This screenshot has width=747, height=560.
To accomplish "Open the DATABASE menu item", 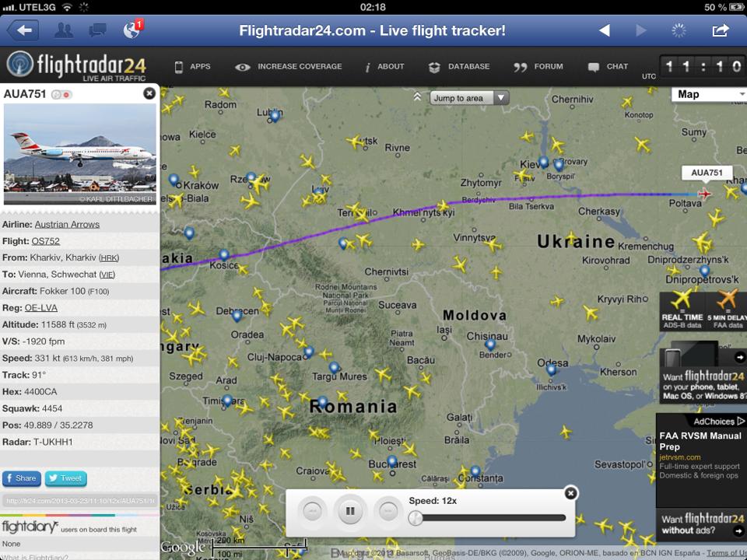I will (458, 67).
